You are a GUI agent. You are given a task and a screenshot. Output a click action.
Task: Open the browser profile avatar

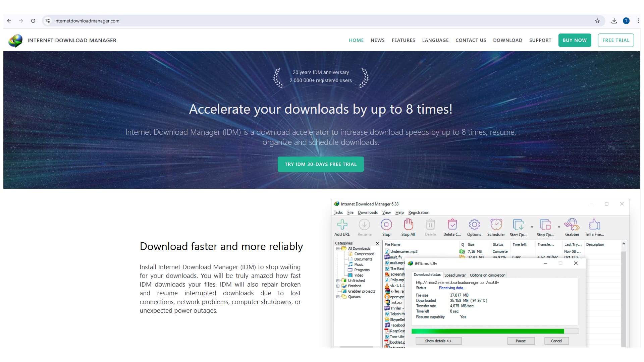click(x=626, y=21)
